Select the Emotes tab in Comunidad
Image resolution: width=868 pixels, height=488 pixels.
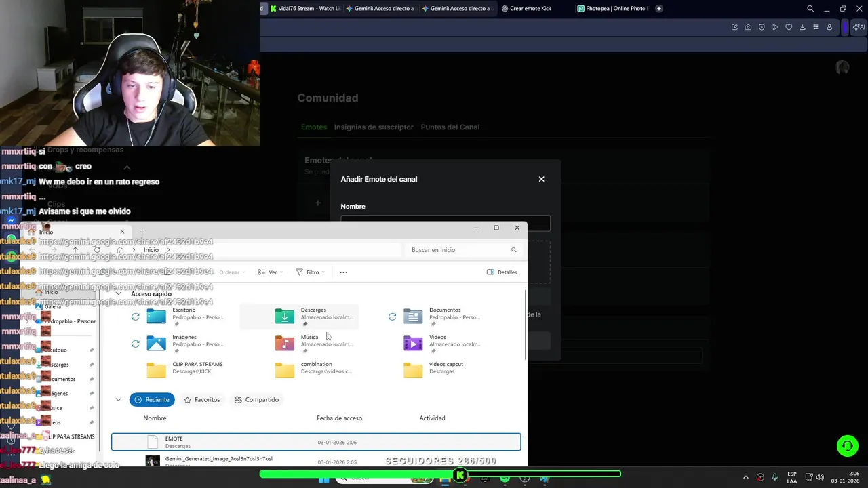tap(314, 127)
